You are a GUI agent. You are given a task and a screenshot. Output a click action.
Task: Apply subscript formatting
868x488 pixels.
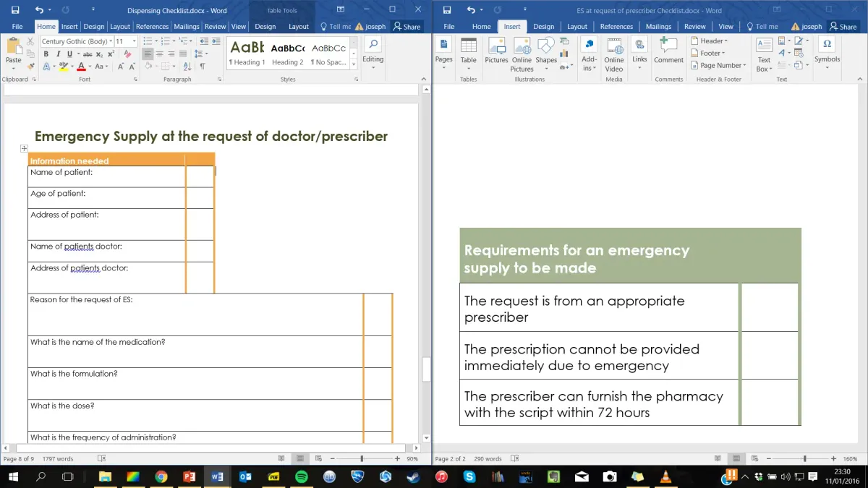(x=100, y=54)
